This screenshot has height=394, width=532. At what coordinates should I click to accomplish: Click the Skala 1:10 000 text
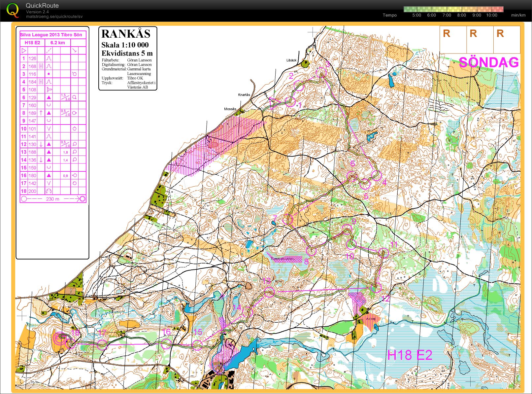(125, 45)
